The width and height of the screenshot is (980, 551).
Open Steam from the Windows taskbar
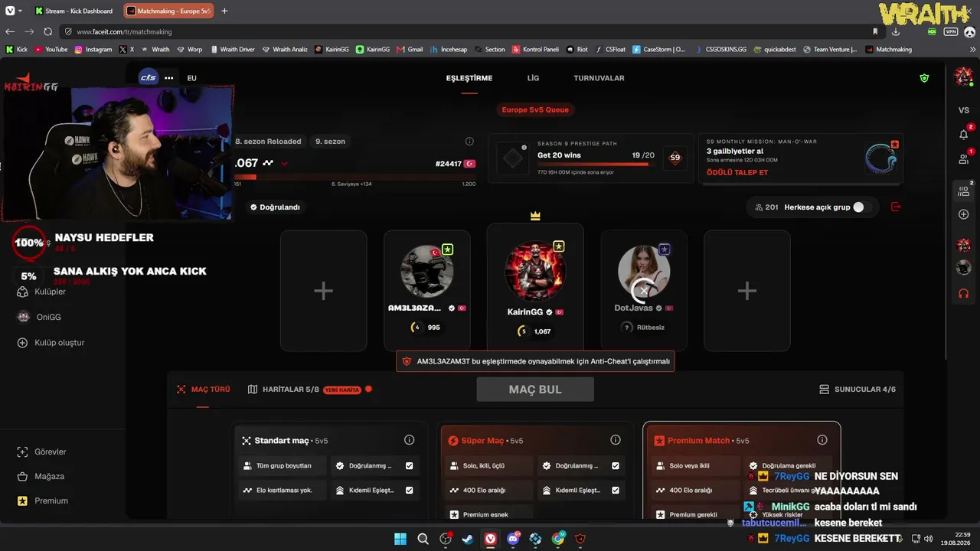467,539
